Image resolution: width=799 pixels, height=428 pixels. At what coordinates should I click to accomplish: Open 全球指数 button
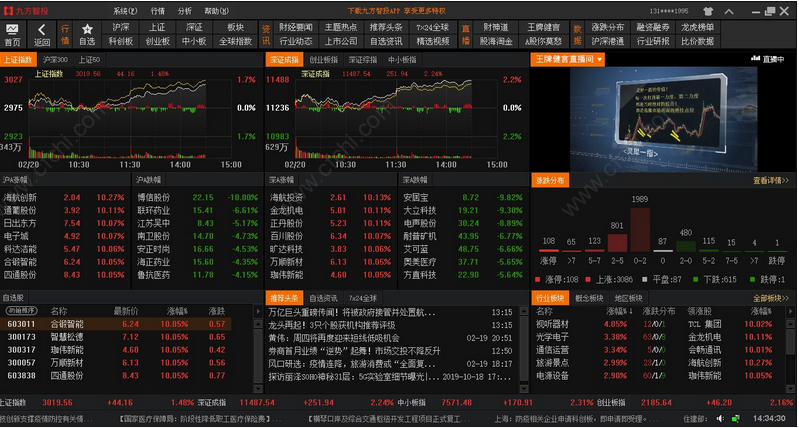click(x=235, y=41)
